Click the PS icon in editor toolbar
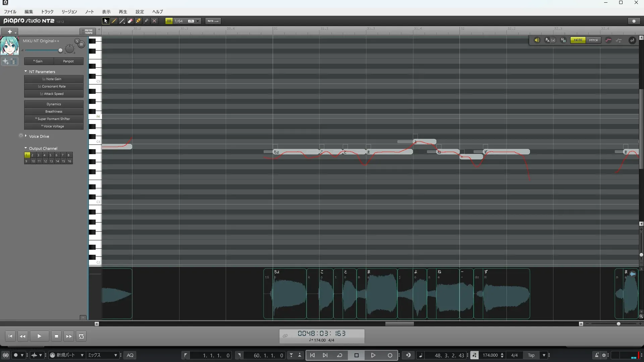This screenshot has height=362, width=644. (x=563, y=40)
